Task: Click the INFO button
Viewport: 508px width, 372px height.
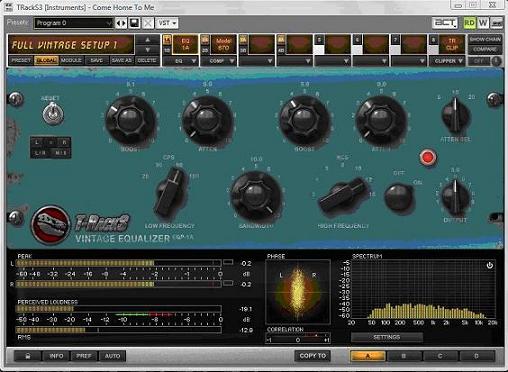Action: (56, 356)
